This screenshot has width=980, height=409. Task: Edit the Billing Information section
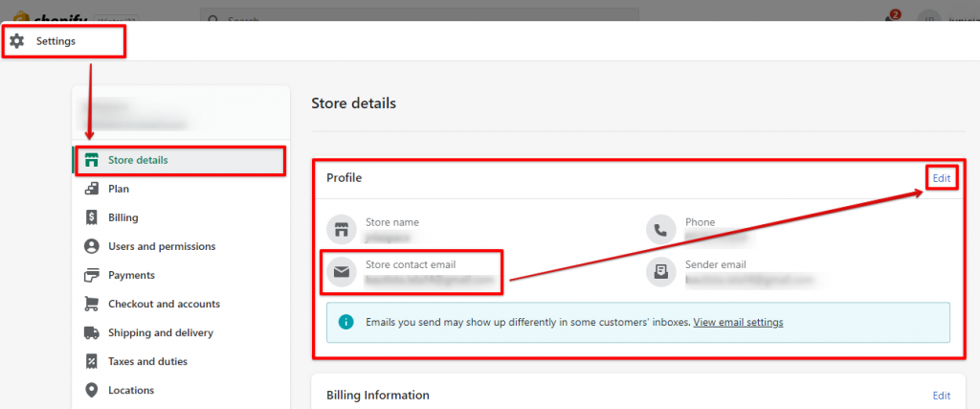[x=942, y=395]
